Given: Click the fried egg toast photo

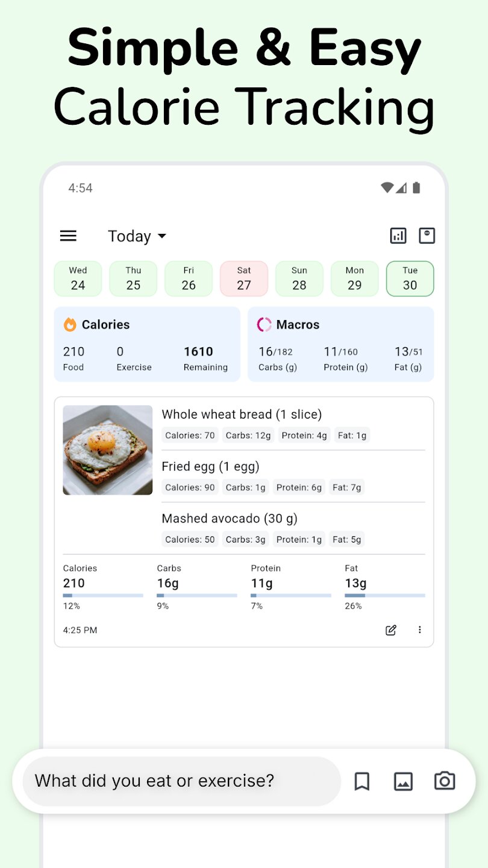Looking at the screenshot, I should [108, 450].
